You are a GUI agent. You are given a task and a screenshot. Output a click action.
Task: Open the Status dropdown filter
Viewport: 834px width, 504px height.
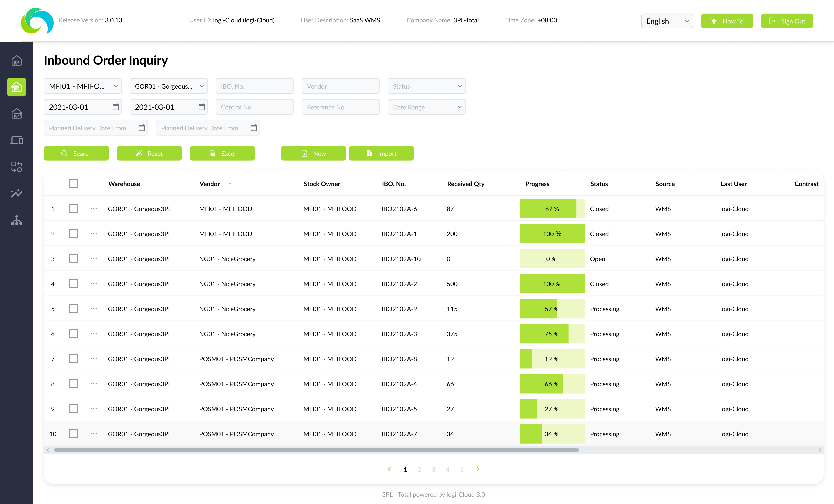[427, 86]
